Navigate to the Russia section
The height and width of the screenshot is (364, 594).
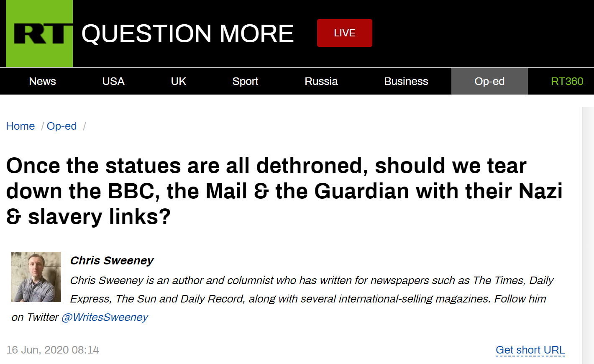pos(321,81)
